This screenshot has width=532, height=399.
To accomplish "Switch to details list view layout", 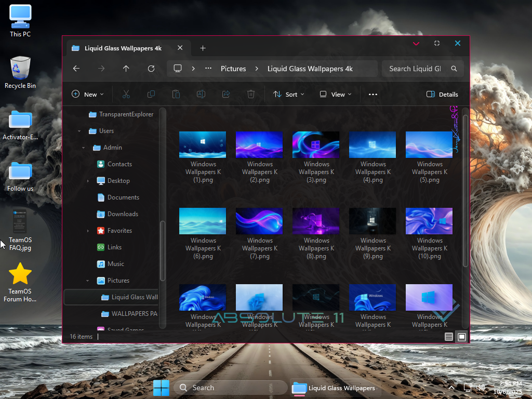I will coord(449,337).
